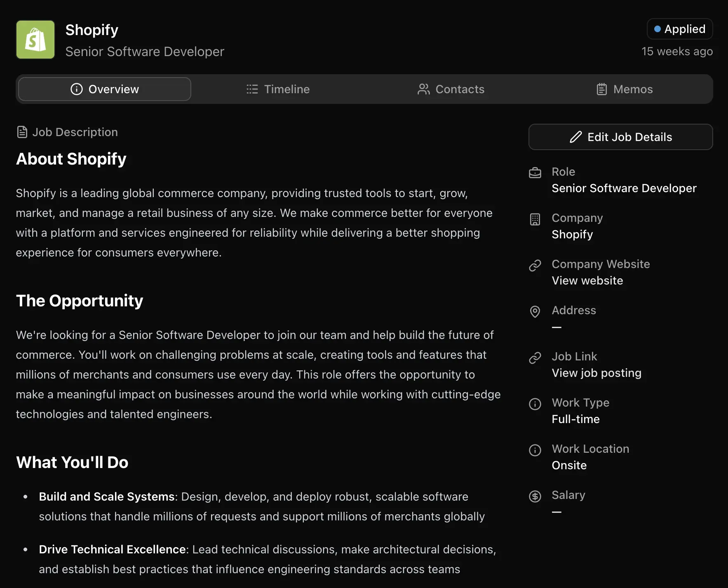Click the Job Description document icon

(22, 132)
